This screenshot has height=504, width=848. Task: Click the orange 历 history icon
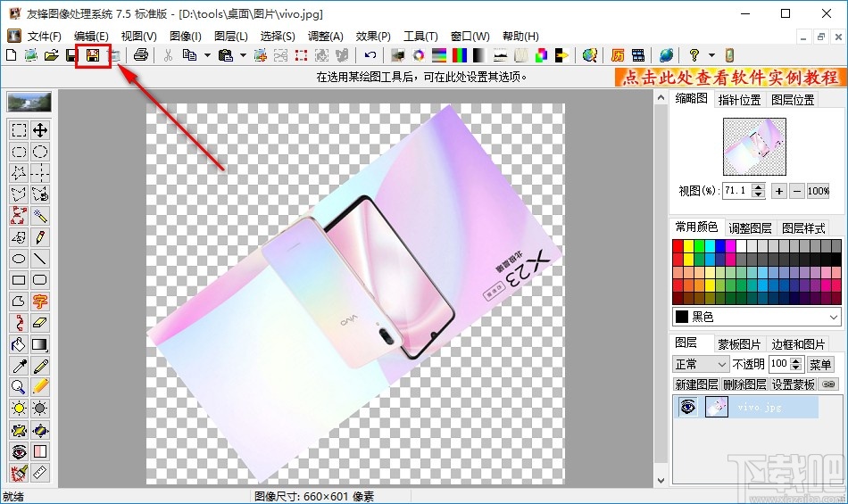618,55
